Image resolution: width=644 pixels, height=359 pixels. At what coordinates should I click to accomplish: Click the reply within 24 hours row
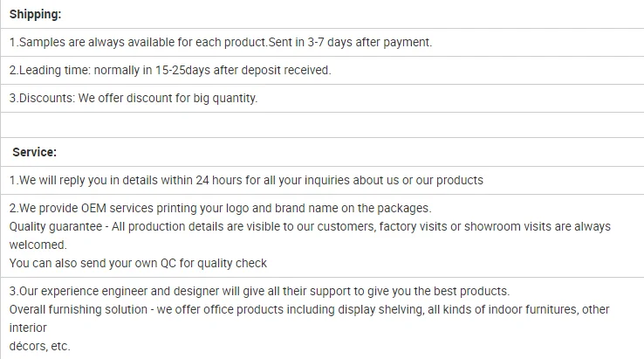246,180
